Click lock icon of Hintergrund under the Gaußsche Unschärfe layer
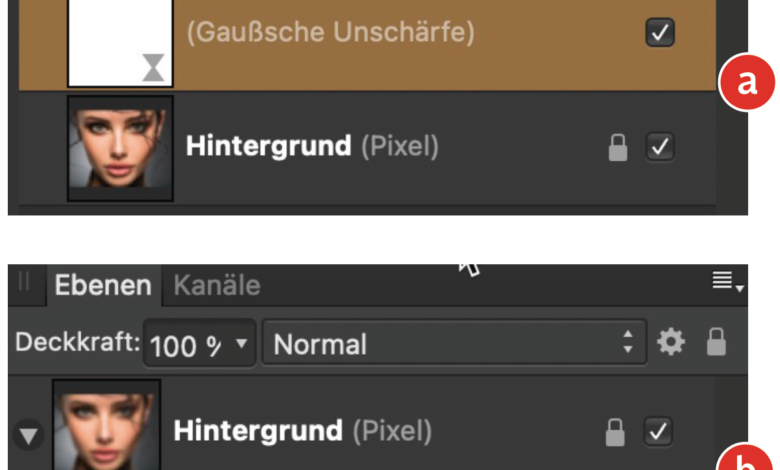Viewport: 780px width, 470px height. [x=618, y=147]
